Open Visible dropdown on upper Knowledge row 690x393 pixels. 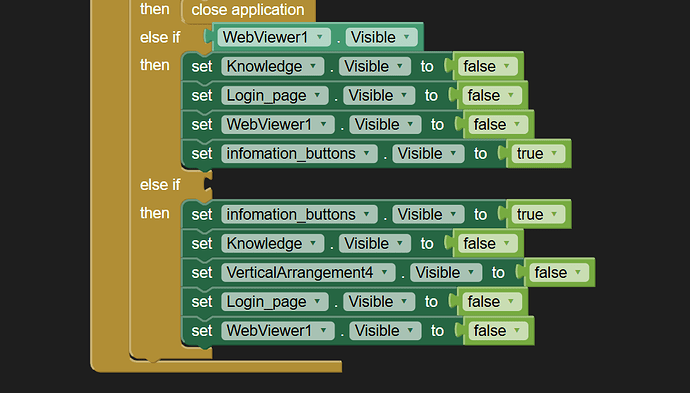tap(374, 66)
